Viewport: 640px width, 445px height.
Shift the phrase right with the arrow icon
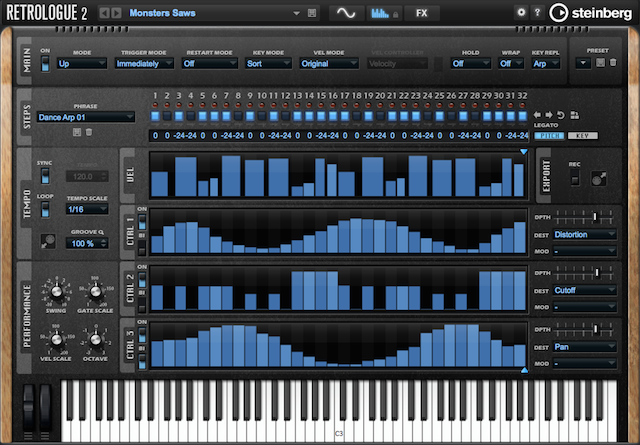[x=549, y=115]
